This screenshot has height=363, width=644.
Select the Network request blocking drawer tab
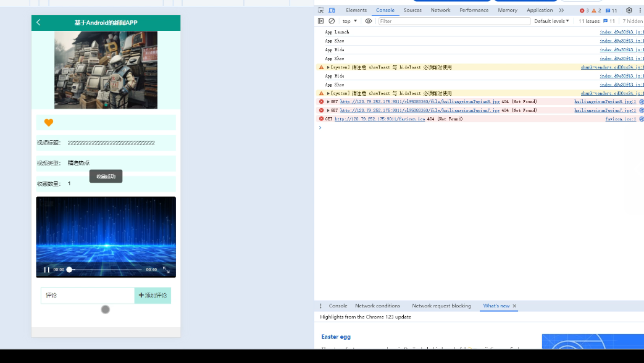click(x=441, y=306)
